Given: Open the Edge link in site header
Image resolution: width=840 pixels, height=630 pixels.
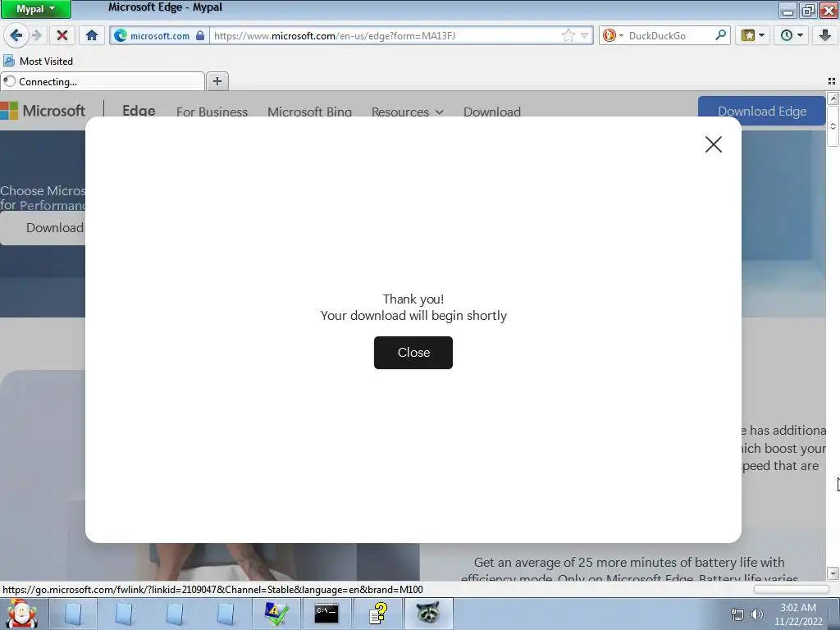Looking at the screenshot, I should pyautogui.click(x=139, y=111).
